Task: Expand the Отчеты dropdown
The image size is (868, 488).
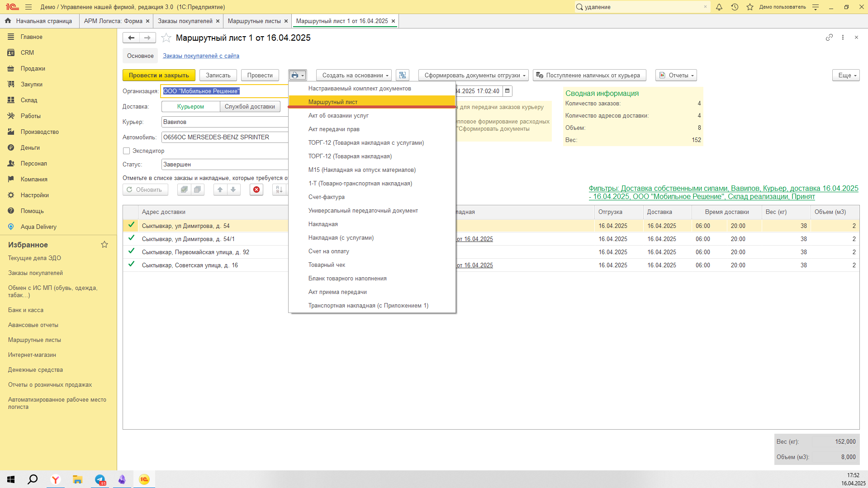Action: pyautogui.click(x=676, y=75)
